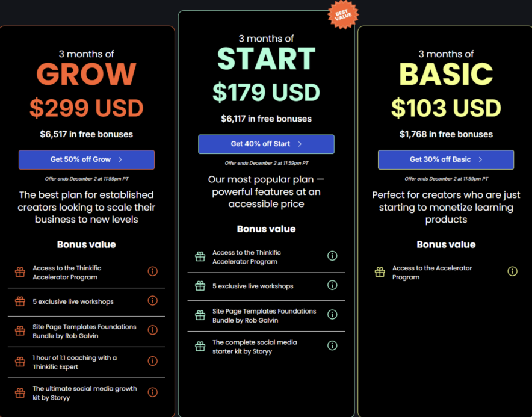Image resolution: width=532 pixels, height=417 pixels.
Task: Click the info icon beside Accelerator Program in Basic plan
Action: pyautogui.click(x=512, y=271)
